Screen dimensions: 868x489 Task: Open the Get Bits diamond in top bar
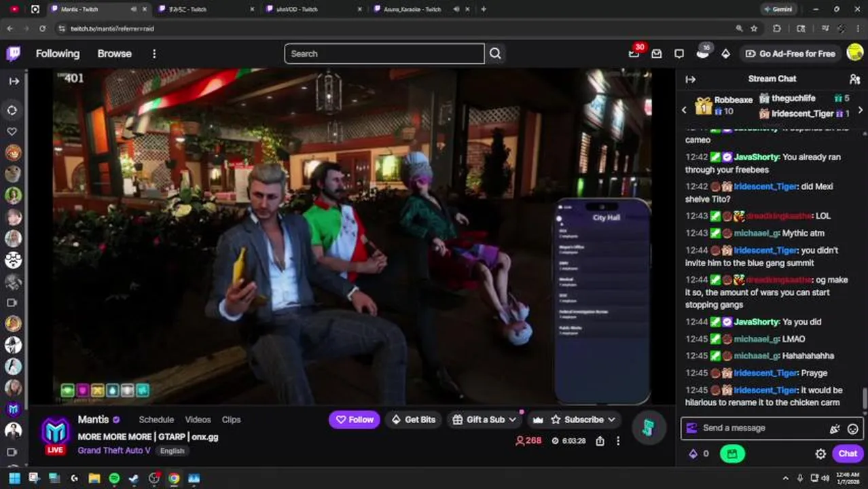pos(725,54)
